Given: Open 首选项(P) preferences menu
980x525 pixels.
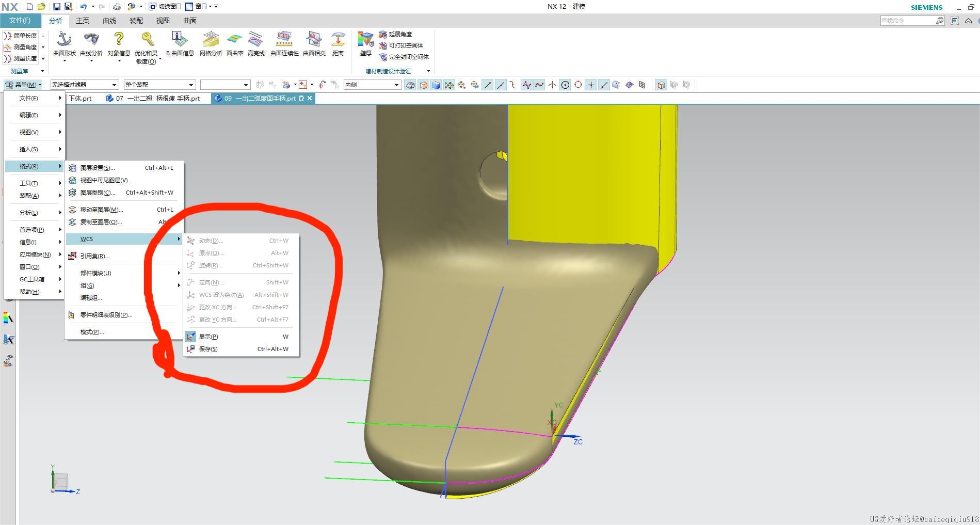Looking at the screenshot, I should click(x=35, y=230).
